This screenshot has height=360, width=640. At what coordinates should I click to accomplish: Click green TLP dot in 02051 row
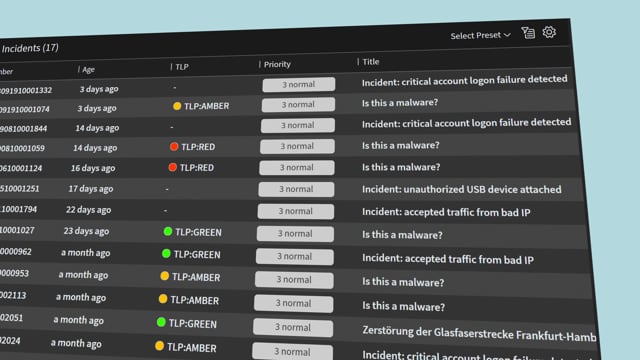coord(161,322)
